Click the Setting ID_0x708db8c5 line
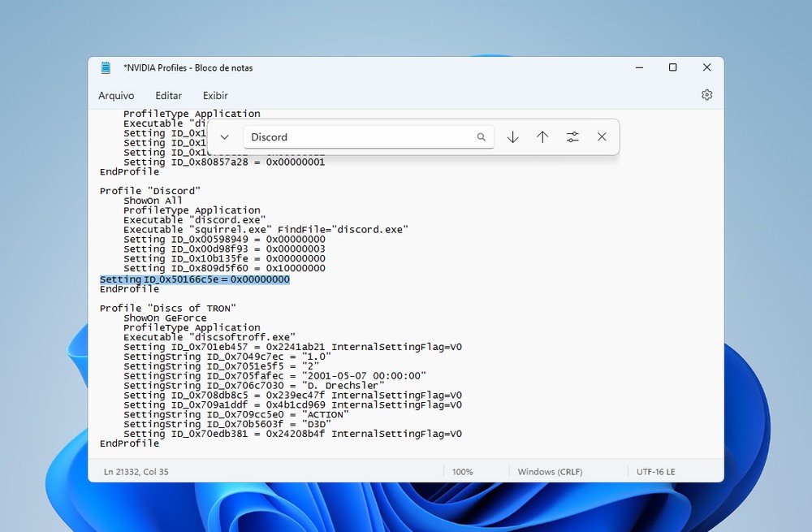The image size is (812, 532). point(292,396)
